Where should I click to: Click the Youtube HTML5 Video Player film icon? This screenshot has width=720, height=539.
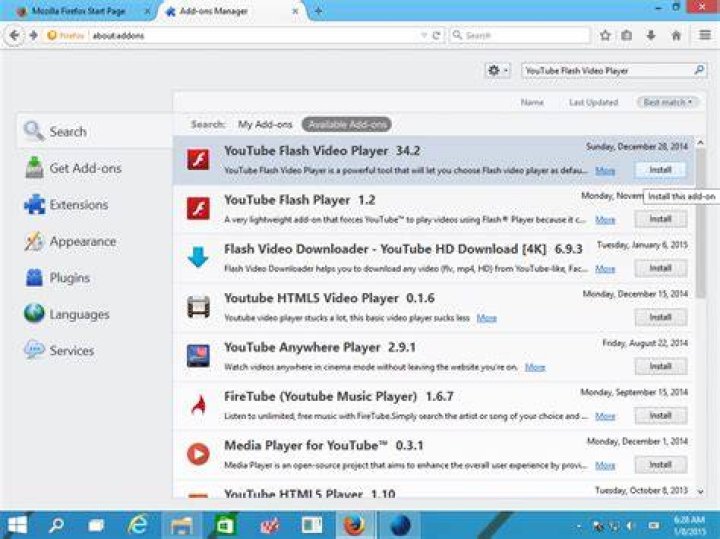[198, 307]
